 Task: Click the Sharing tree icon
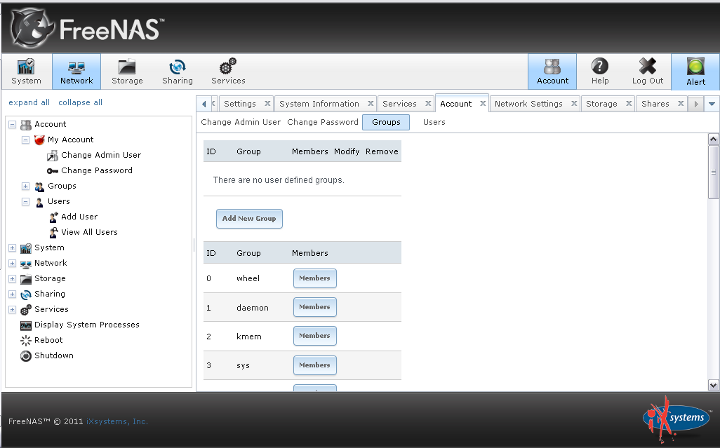pyautogui.click(x=26, y=295)
